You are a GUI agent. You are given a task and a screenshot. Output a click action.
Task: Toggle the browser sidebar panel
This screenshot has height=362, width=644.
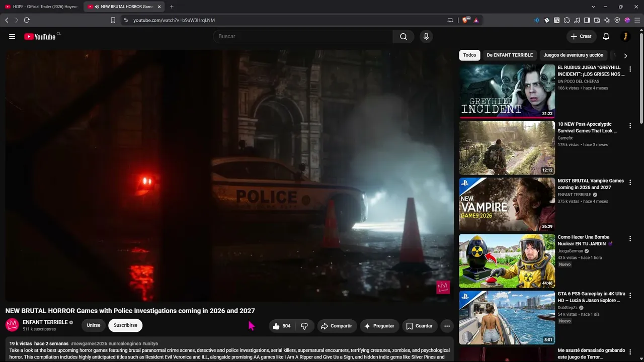click(x=587, y=20)
